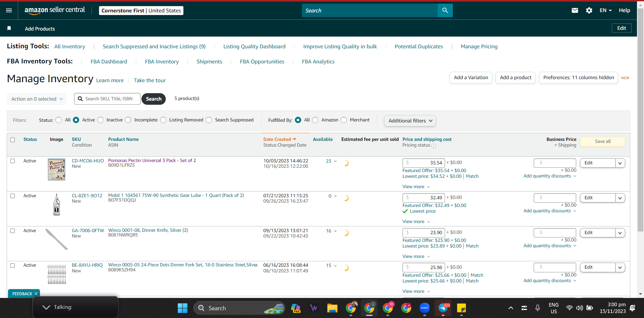Viewport: 644px width, 318px height.
Task: Open the All Inventory listing tool
Action: (70, 47)
